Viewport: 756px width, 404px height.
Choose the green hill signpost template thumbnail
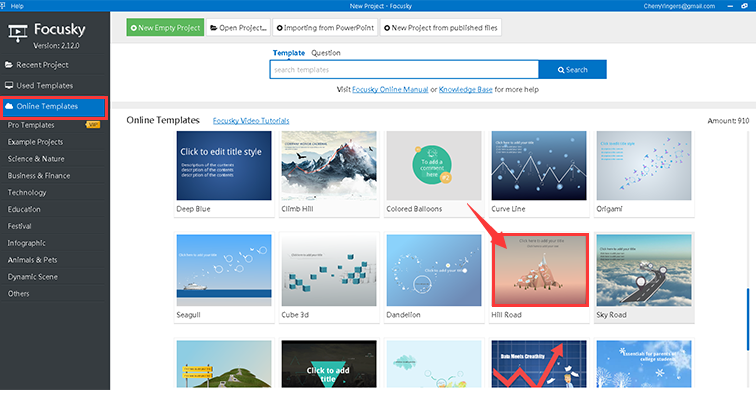[x=224, y=364]
